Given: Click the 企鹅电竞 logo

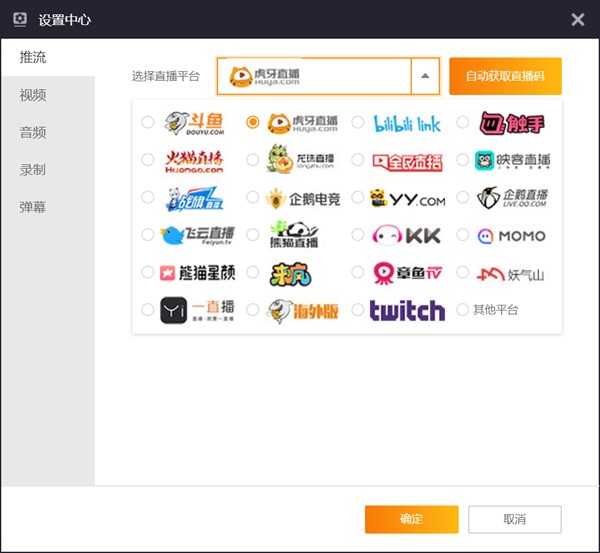Looking at the screenshot, I should point(303,199).
